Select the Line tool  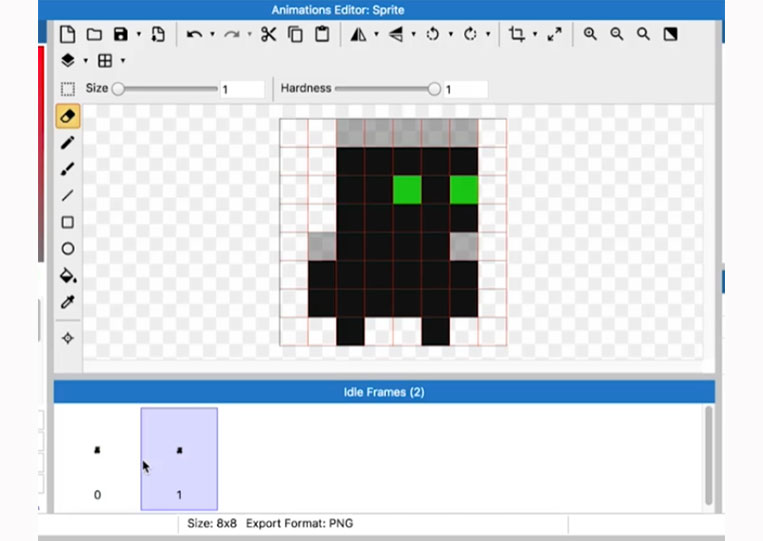tap(68, 196)
